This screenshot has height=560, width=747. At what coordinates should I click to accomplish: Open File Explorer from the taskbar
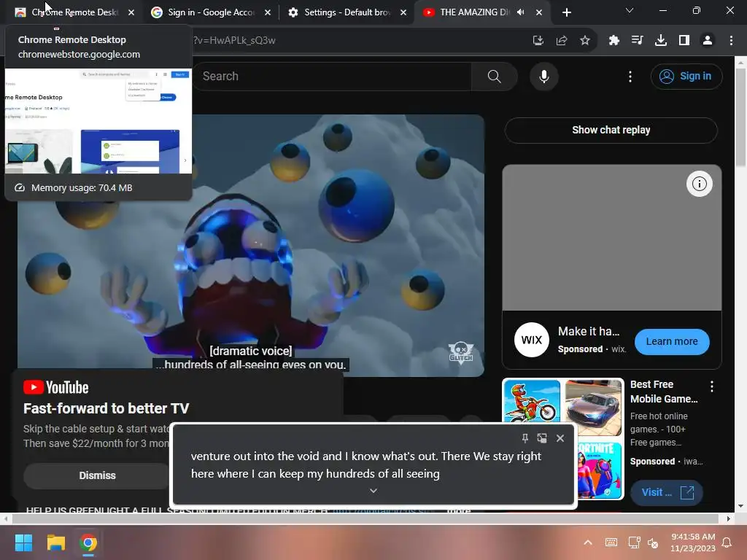(55, 542)
